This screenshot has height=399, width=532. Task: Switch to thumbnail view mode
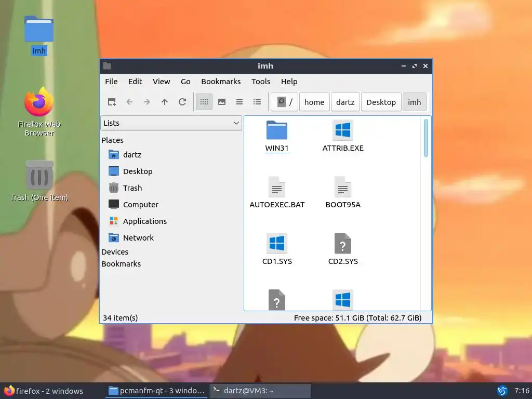(222, 102)
